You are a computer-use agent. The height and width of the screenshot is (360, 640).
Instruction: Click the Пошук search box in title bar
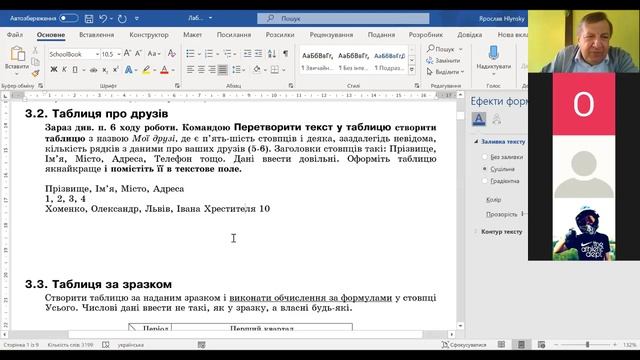pyautogui.click(x=343, y=18)
